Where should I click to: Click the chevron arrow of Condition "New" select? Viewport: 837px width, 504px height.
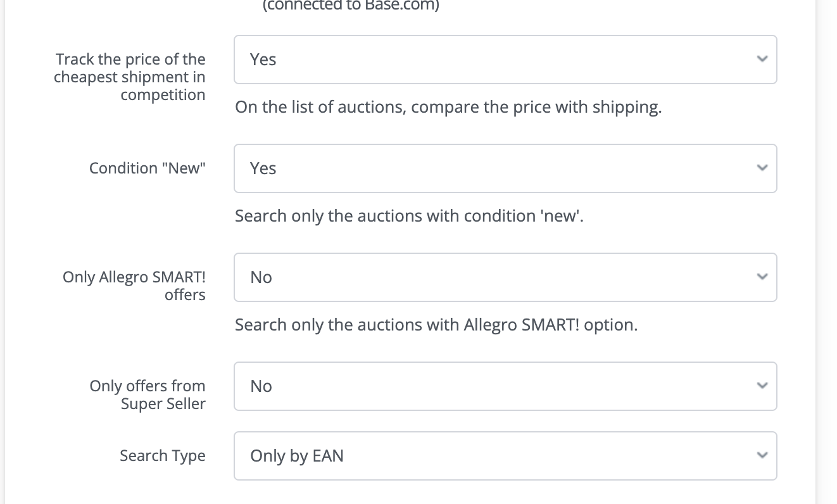click(x=762, y=168)
